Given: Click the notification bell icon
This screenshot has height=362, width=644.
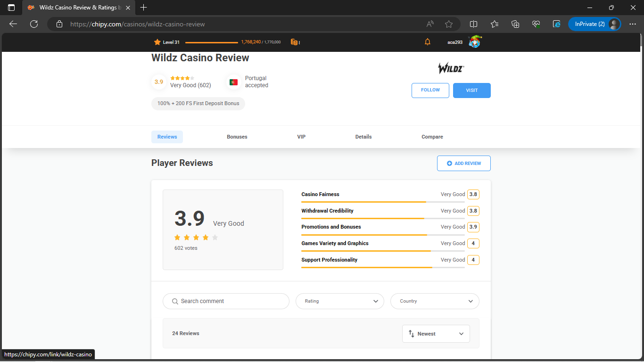Looking at the screenshot, I should click(x=428, y=42).
